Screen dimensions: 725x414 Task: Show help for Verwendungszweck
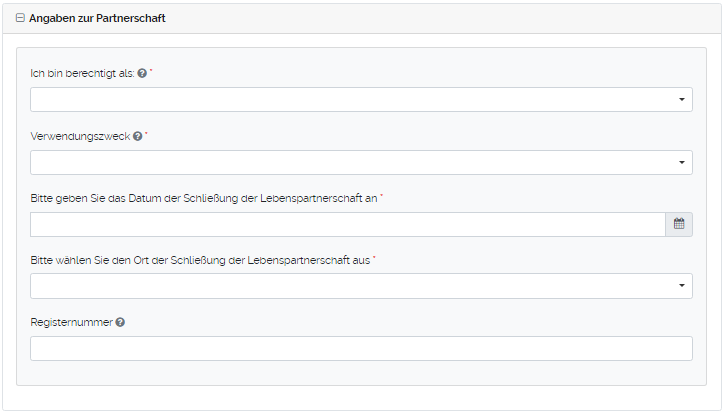137,136
